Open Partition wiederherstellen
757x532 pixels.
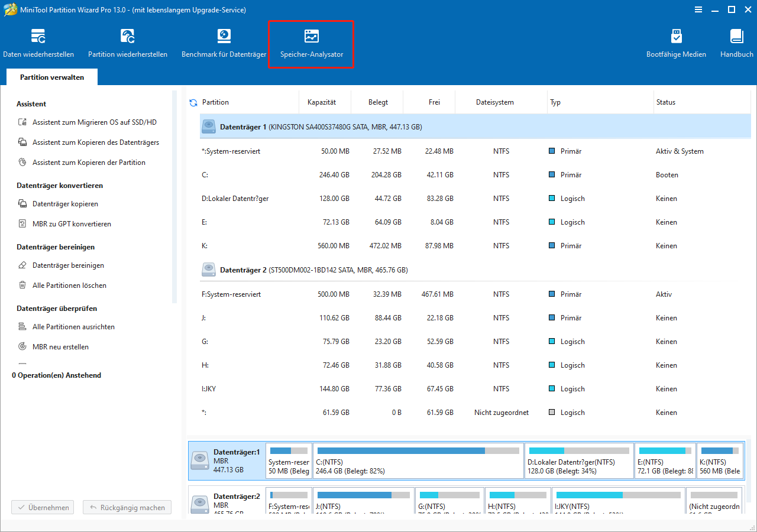coord(128,41)
